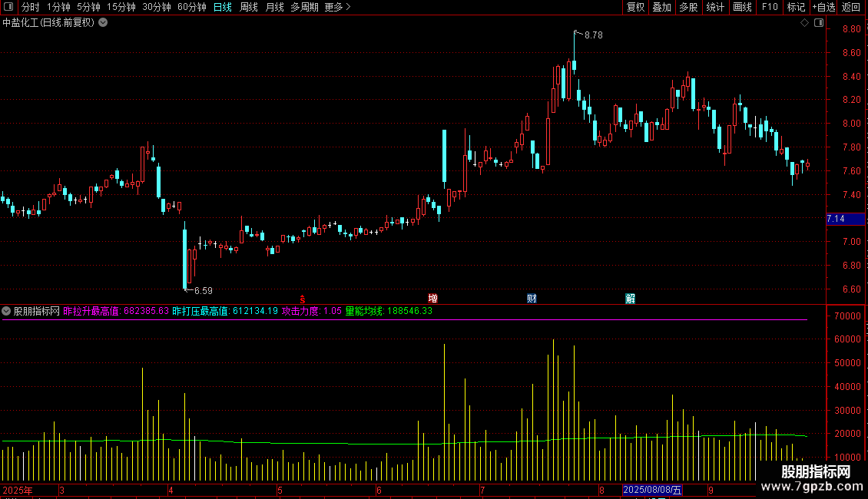
Task: Open the 多股 multi-stock view
Action: (x=688, y=7)
